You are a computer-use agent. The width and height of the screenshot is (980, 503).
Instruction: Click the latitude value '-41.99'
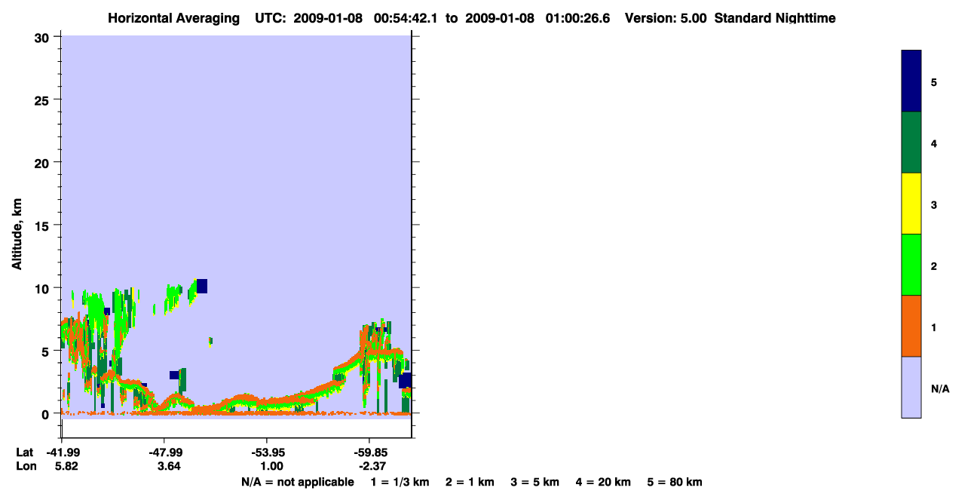pos(62,452)
